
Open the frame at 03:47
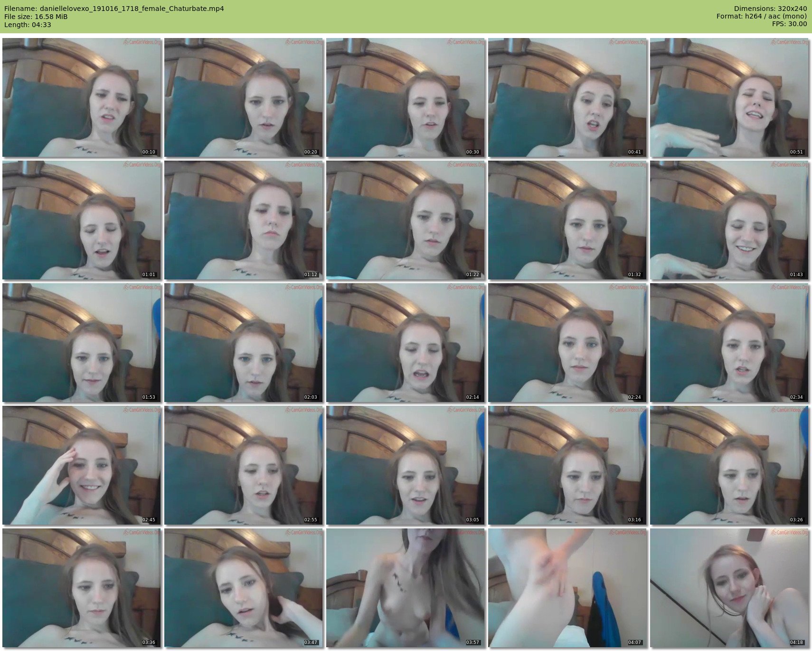244,588
